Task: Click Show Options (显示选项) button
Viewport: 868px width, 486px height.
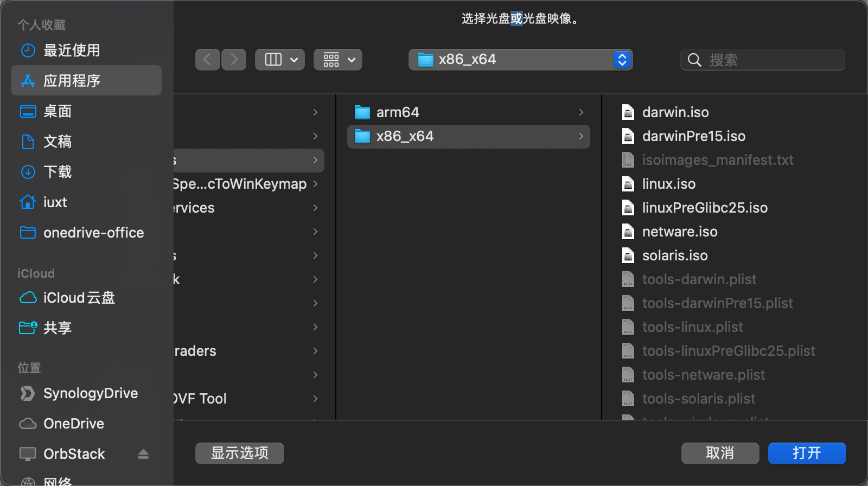Action: 240,453
